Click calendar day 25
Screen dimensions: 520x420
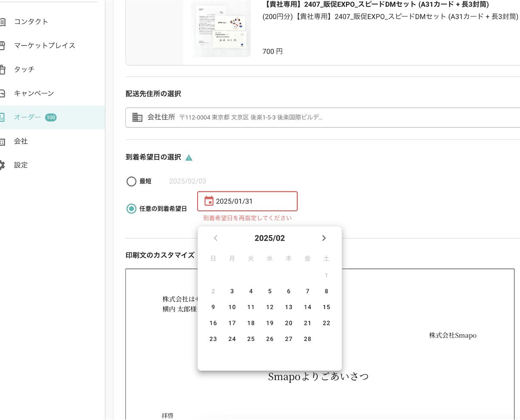tap(251, 339)
